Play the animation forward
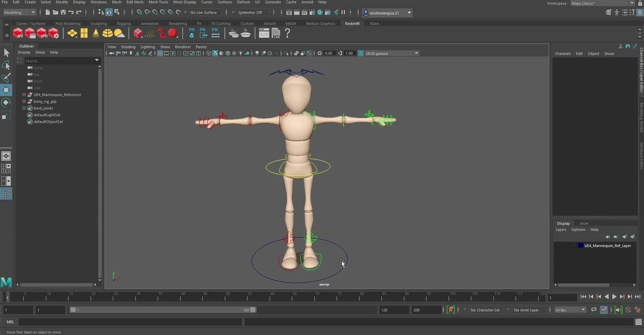 614,297
